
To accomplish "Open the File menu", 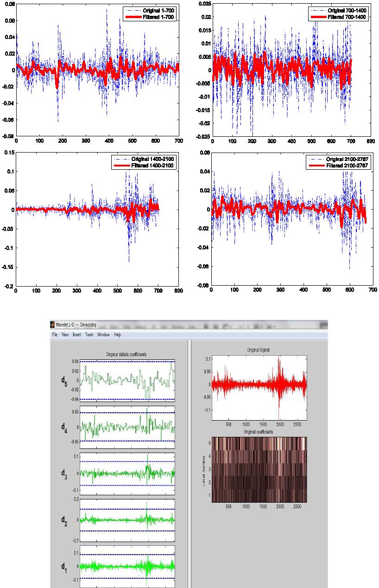I will click(55, 335).
